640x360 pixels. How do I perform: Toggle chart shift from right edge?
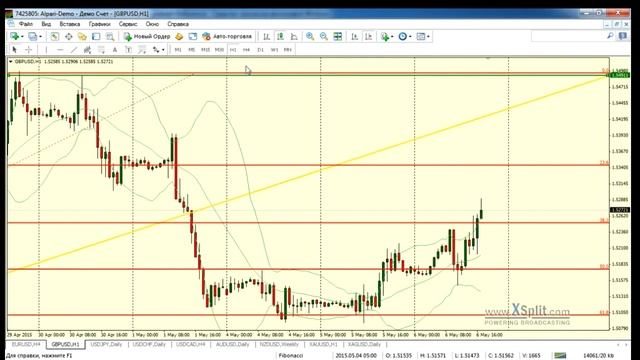tap(369, 36)
